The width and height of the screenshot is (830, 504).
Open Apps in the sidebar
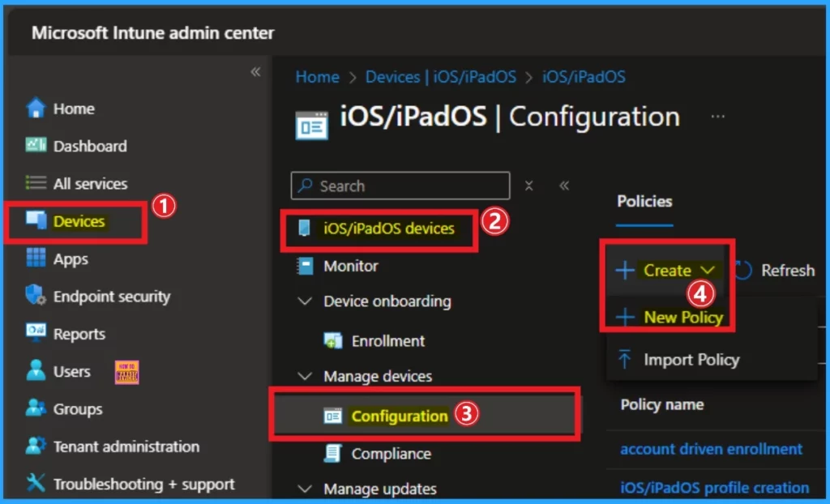[71, 258]
